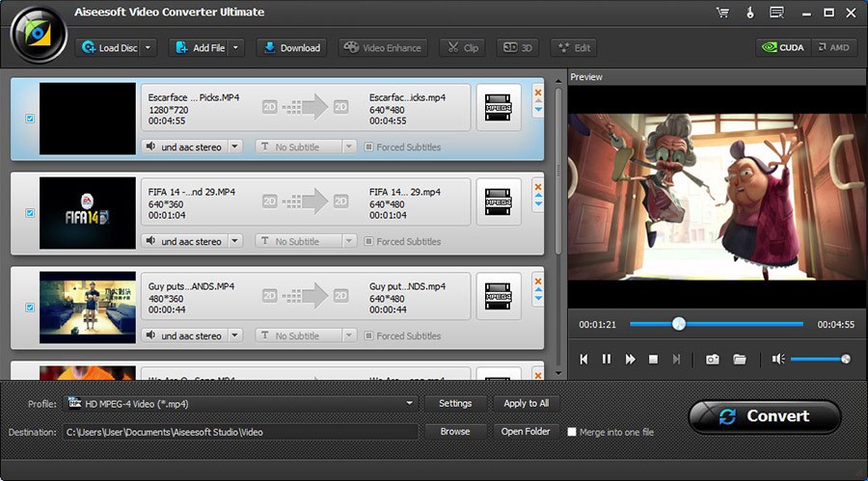Move Guy puts video down in list

[x=538, y=299]
